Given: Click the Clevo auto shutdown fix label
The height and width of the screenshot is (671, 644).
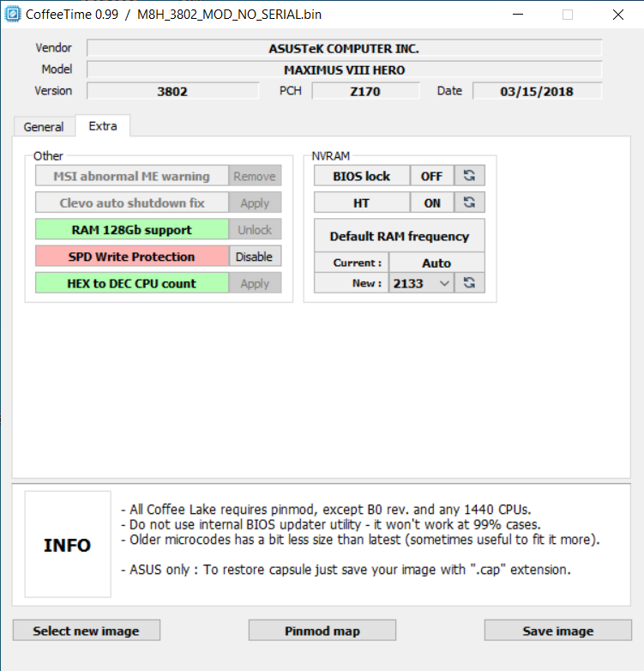Looking at the screenshot, I should [132, 203].
